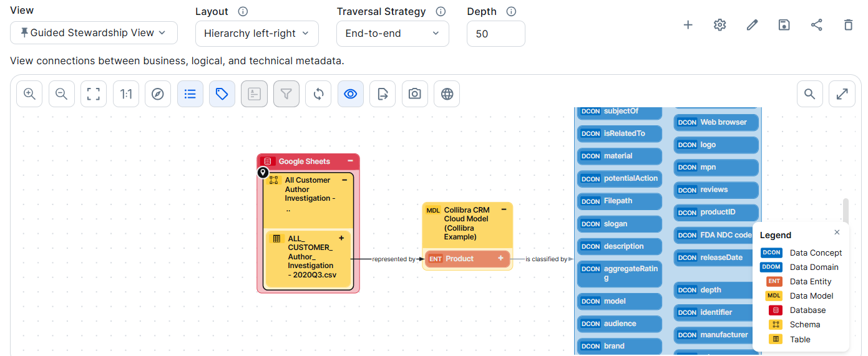The image size is (868, 356).
Task: Toggle the eye visibility button
Action: click(x=351, y=94)
